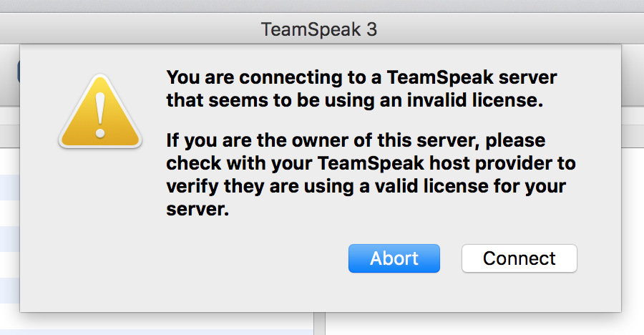This screenshot has width=644, height=335.
Task: Click the TeamSpeak 3 window title
Action: tap(319, 29)
